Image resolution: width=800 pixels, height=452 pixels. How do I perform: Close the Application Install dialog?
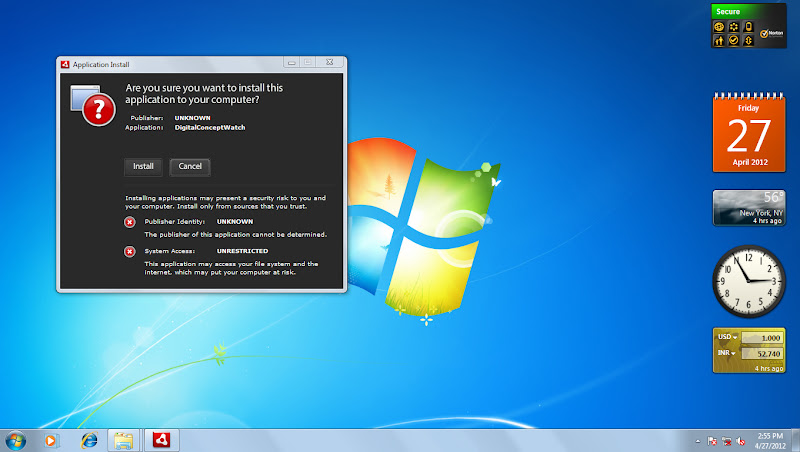click(330, 62)
